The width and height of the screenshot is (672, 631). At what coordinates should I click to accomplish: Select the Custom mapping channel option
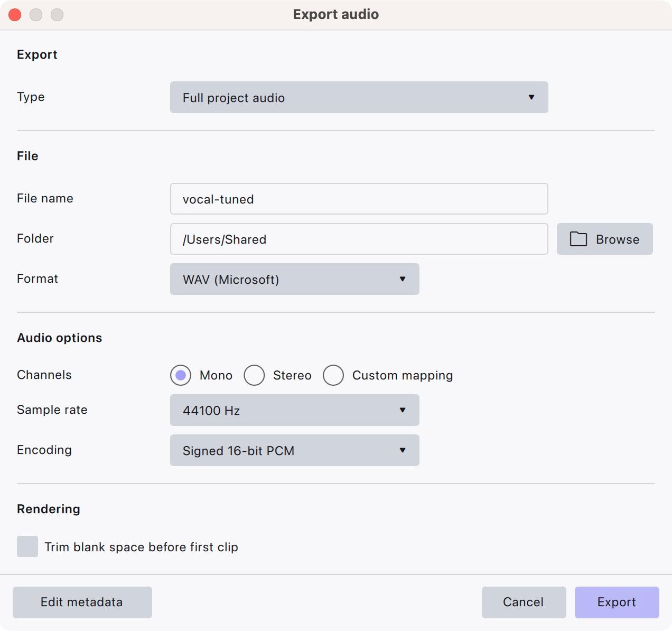[333, 375]
